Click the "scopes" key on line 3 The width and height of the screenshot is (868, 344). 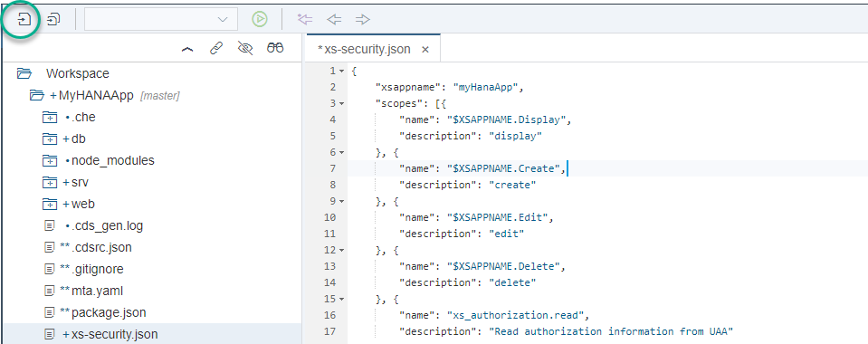(x=398, y=103)
